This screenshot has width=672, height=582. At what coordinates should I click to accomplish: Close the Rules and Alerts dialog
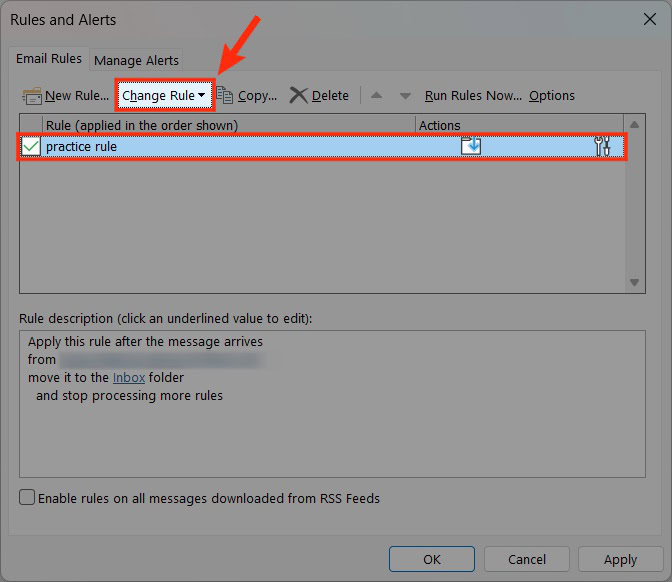(x=650, y=19)
